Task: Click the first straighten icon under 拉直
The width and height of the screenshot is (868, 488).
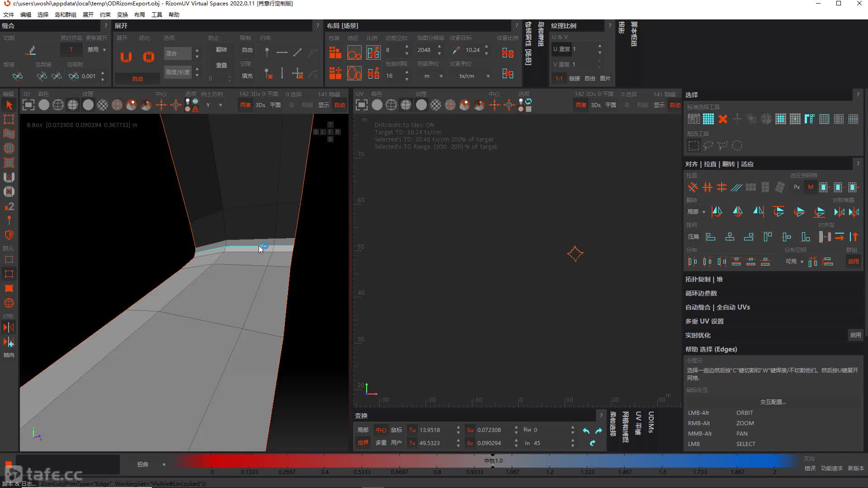Action: (693, 187)
